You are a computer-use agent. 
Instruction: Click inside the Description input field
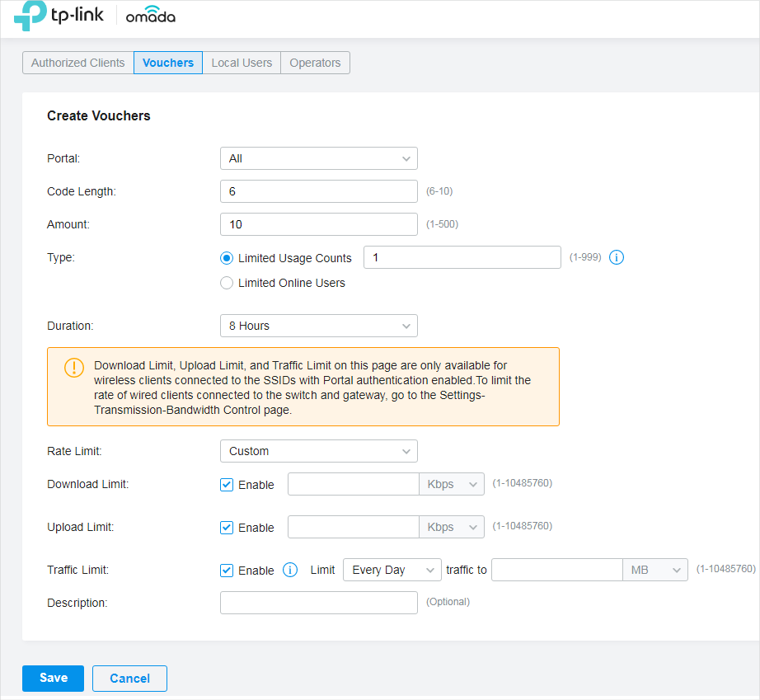coord(318,603)
